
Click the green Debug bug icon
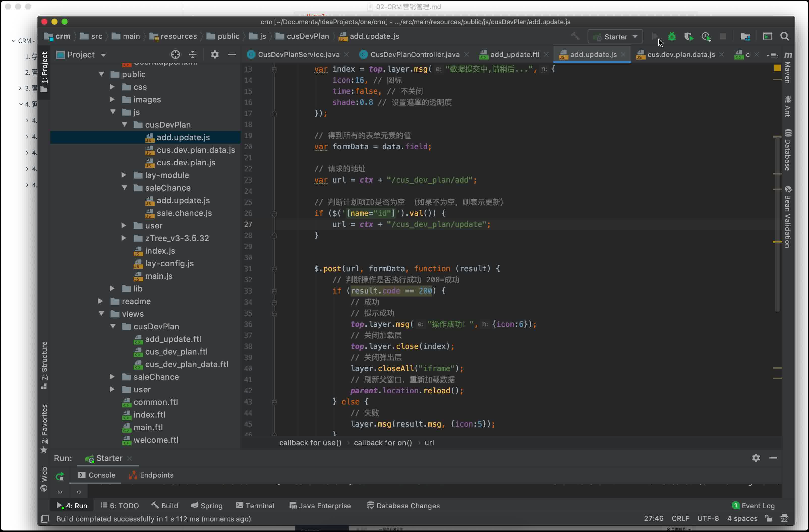click(671, 37)
